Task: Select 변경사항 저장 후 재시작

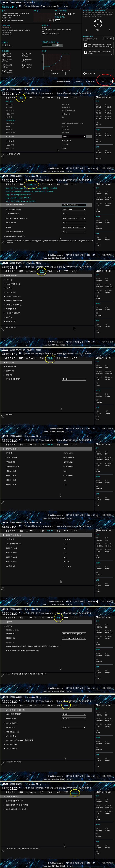Action: [14, 801]
